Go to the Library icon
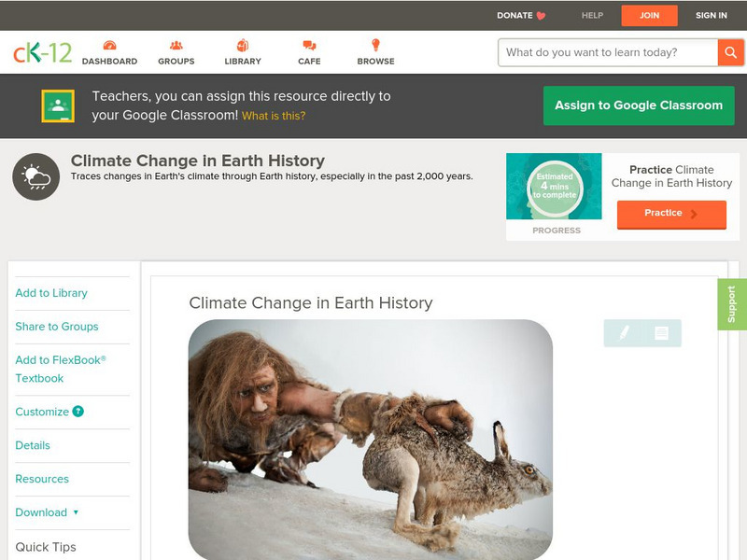 pyautogui.click(x=243, y=46)
